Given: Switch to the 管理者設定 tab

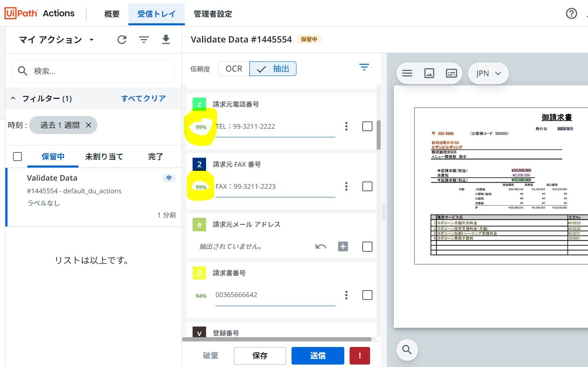Looking at the screenshot, I should click(x=213, y=13).
